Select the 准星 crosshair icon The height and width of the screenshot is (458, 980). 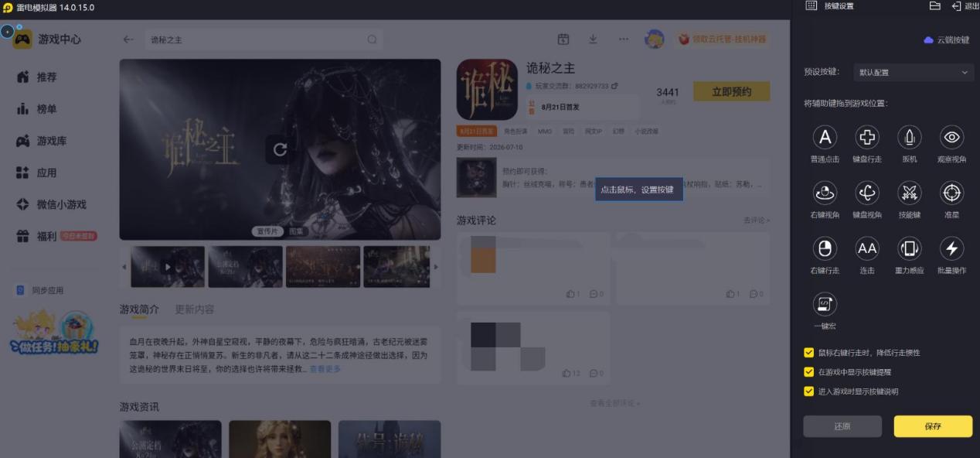click(x=951, y=193)
